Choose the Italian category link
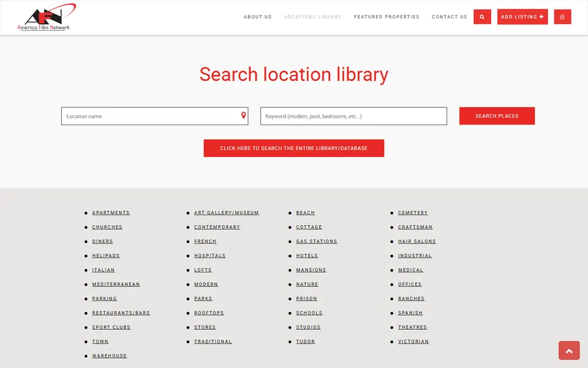This screenshot has width=588, height=368. point(104,270)
